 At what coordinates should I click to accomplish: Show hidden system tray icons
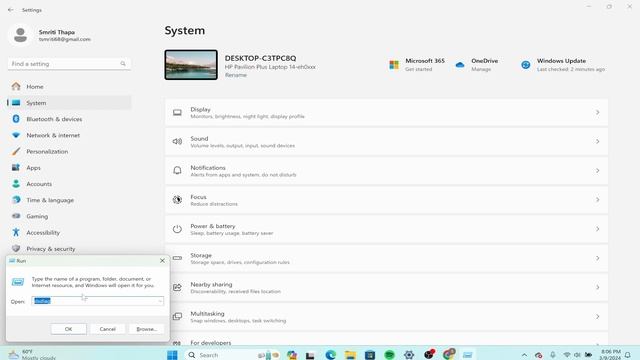point(524,355)
